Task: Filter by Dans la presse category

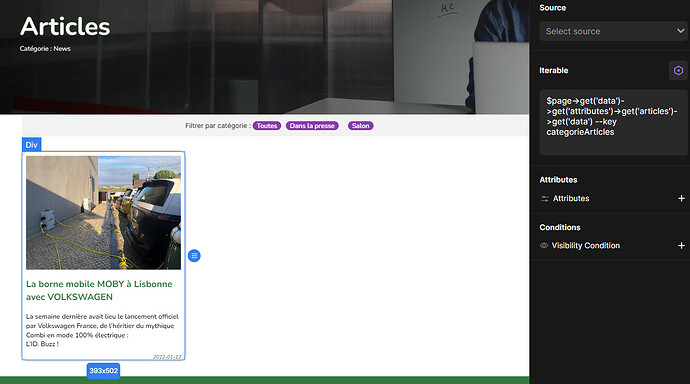Action: click(312, 126)
